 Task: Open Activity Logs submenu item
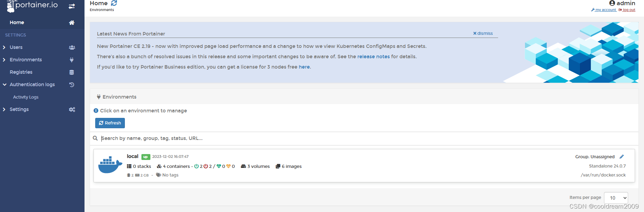26,97
